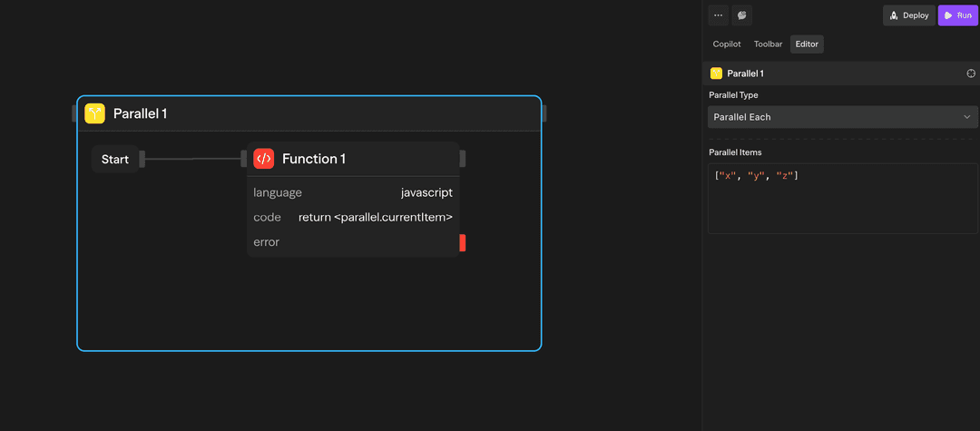Expand the Parallel Each chevron arrow
The width and height of the screenshot is (980, 431).
tap(967, 117)
